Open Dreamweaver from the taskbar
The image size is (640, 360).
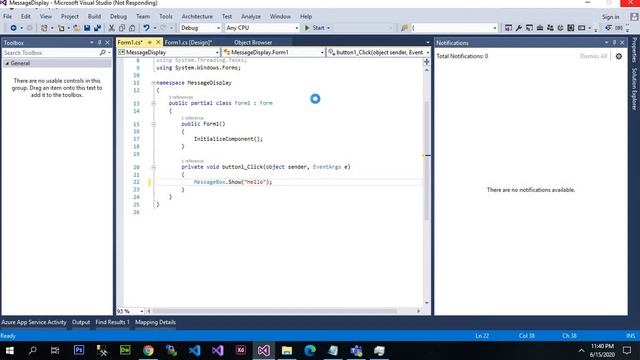click(x=125, y=350)
